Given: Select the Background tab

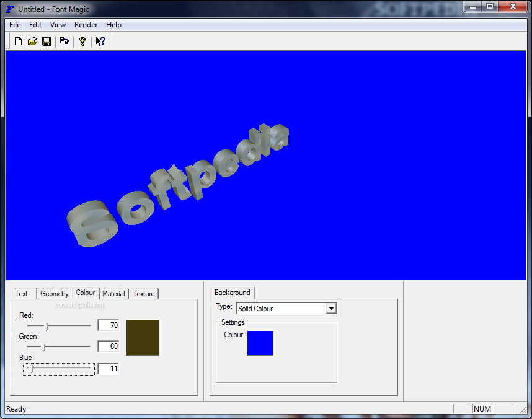Looking at the screenshot, I should pyautogui.click(x=233, y=293).
